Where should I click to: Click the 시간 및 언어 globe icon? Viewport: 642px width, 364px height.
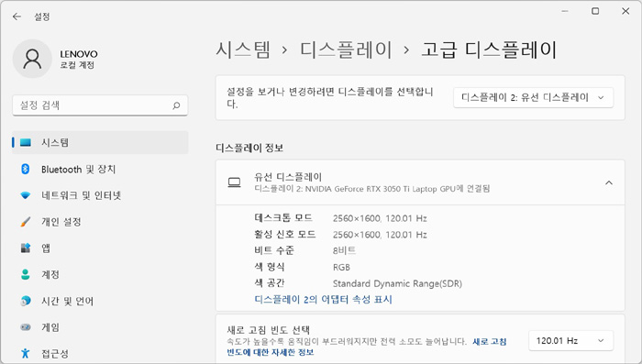click(26, 301)
